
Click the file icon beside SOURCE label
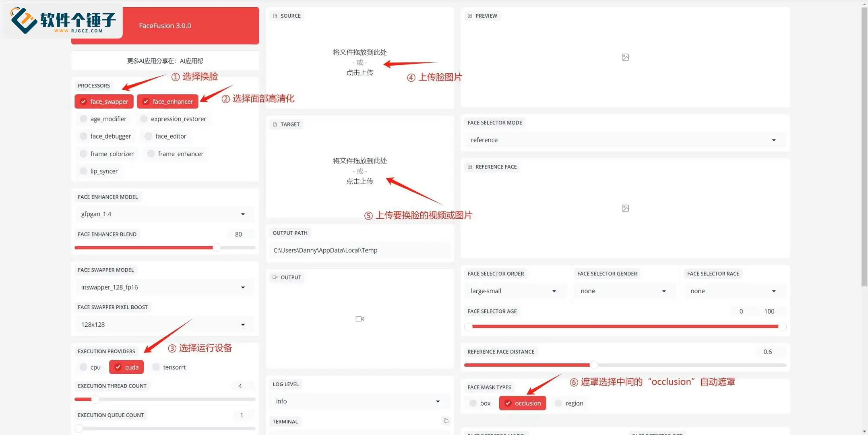click(x=275, y=16)
